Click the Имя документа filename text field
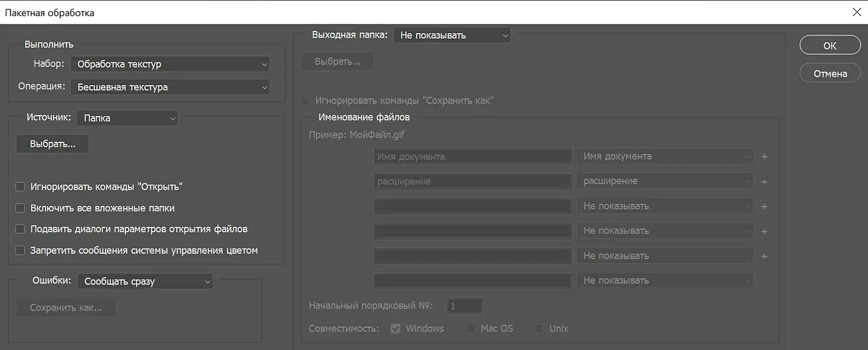This screenshot has width=868, height=350. click(473, 157)
